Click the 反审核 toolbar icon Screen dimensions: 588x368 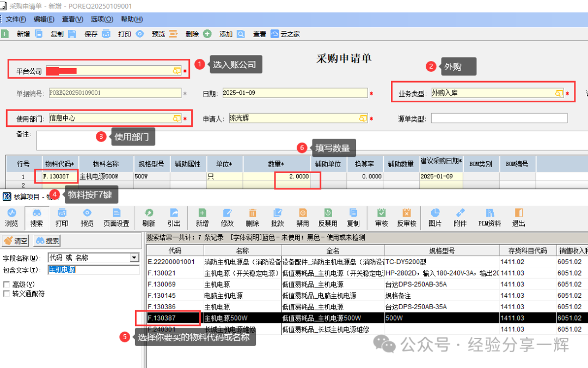point(406,217)
